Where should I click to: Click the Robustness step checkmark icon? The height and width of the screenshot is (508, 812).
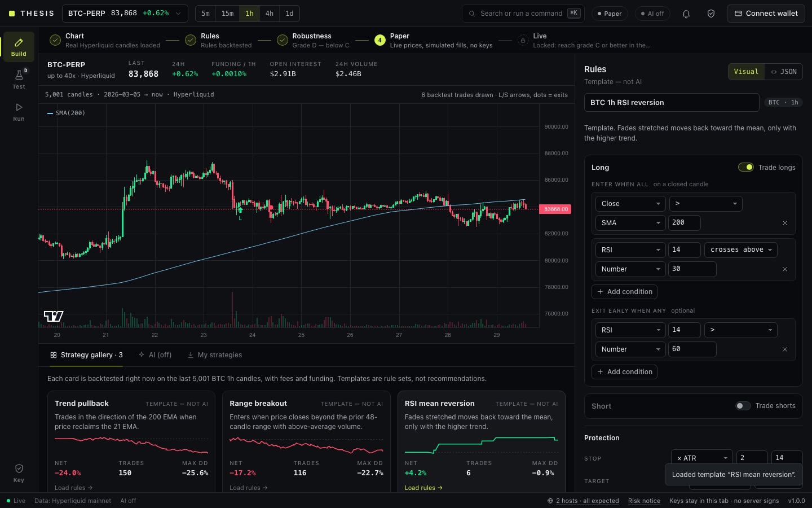(282, 40)
